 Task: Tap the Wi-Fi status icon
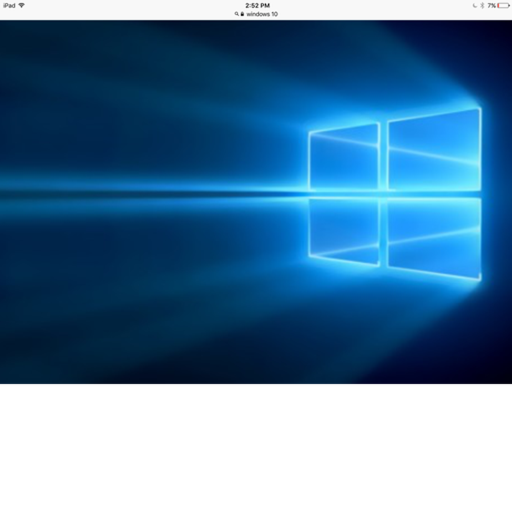tap(22, 6)
